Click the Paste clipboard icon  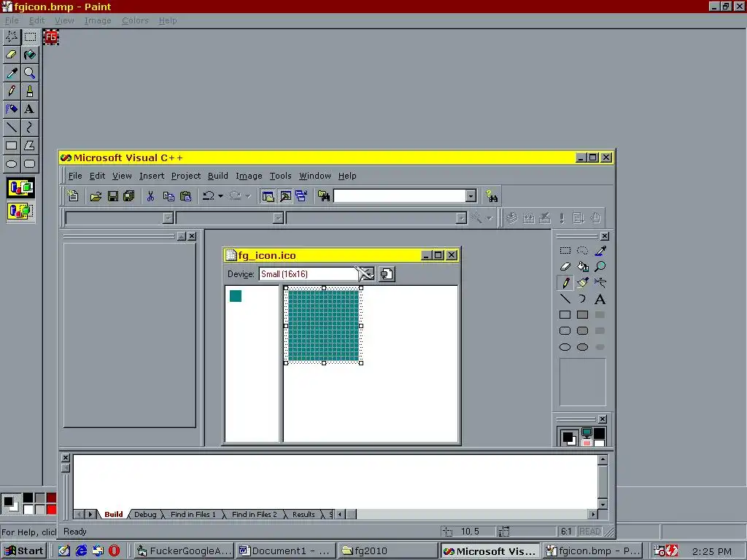click(x=186, y=195)
